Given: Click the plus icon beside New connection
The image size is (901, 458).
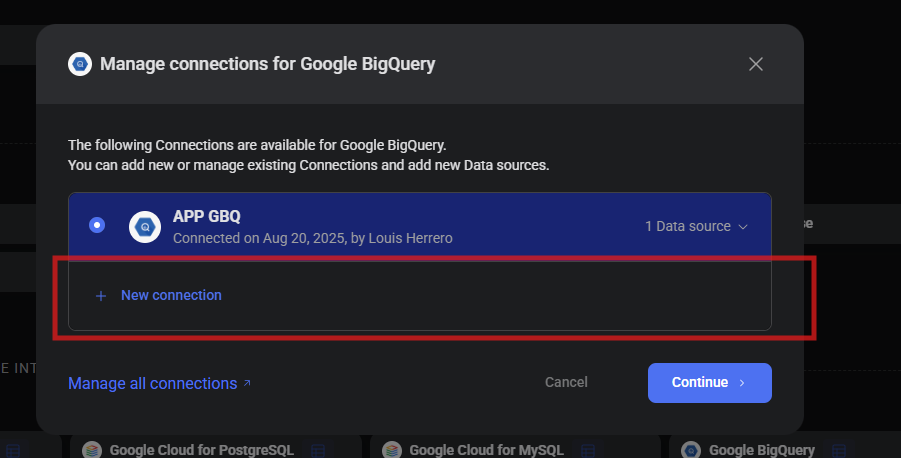Looking at the screenshot, I should 101,296.
